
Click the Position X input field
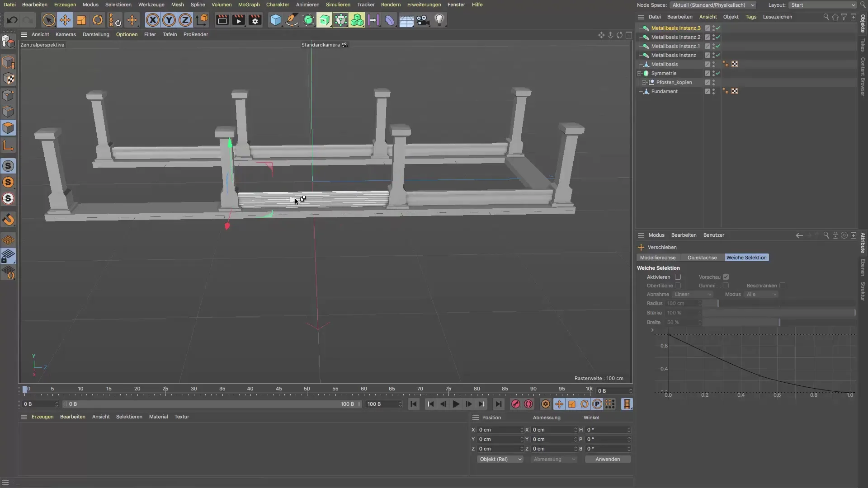click(500, 430)
